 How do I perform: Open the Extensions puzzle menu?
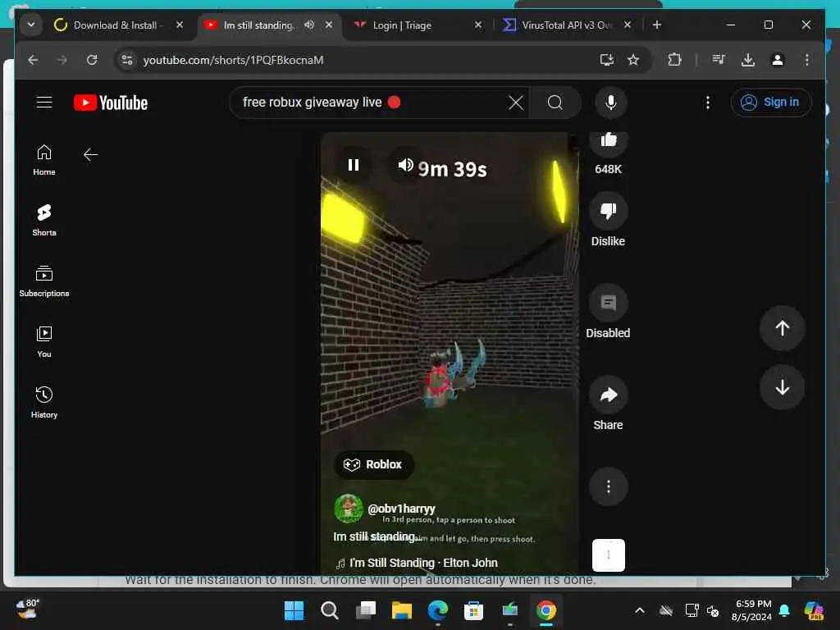tap(674, 60)
